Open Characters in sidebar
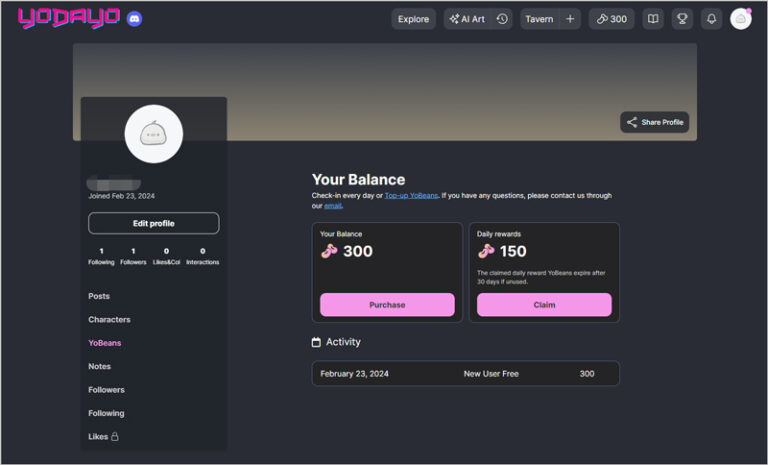 point(109,319)
